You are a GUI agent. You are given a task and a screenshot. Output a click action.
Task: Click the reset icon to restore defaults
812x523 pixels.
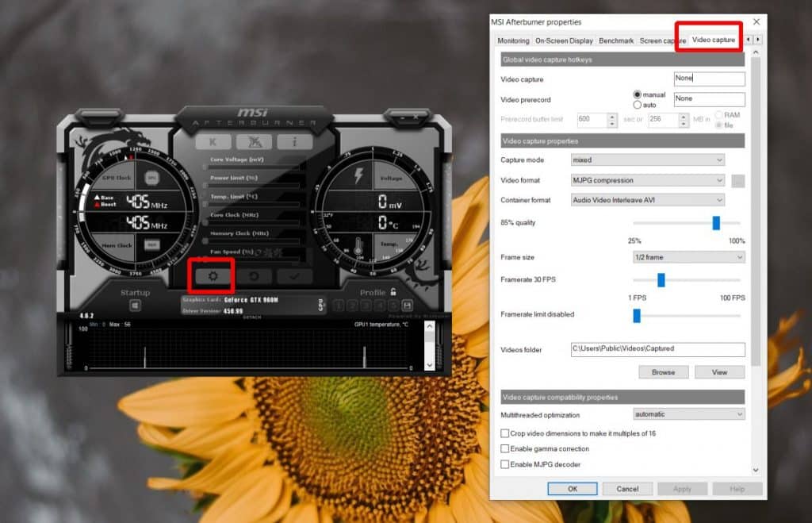point(255,275)
